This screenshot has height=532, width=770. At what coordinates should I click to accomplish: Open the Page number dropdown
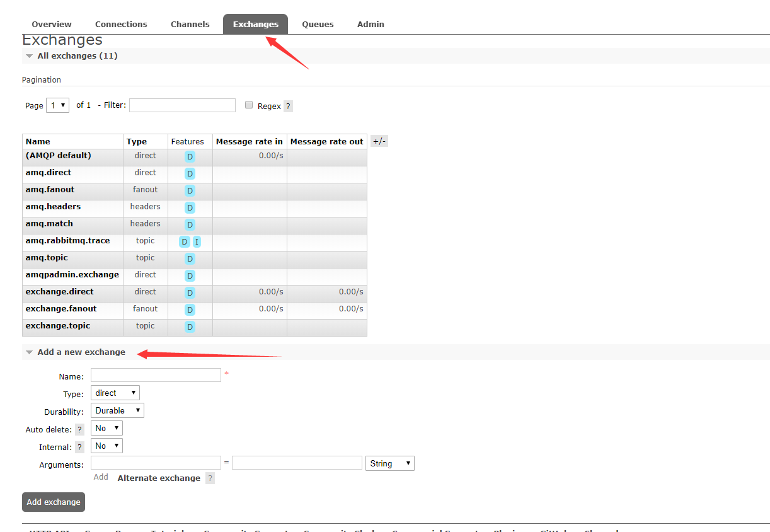(x=57, y=105)
